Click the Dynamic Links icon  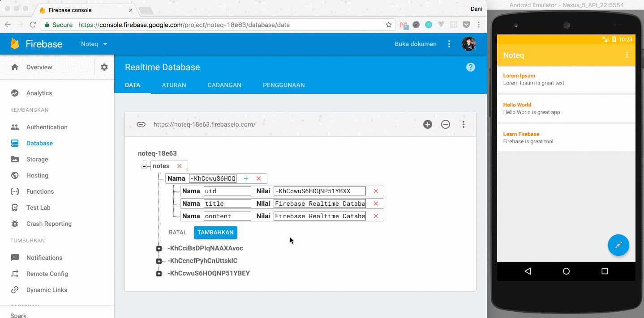15,290
